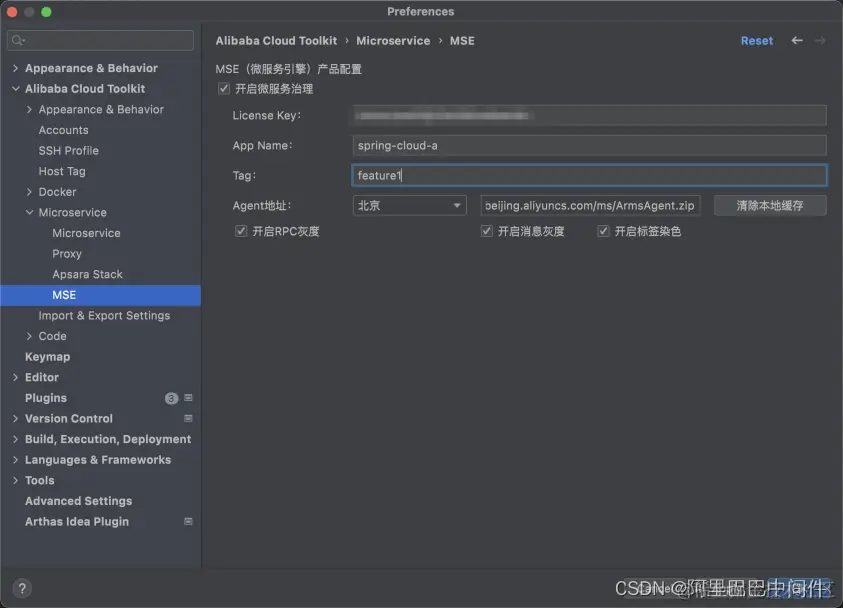Click the Tag field containing feature1
Image resolution: width=843 pixels, height=608 pixels.
point(589,175)
